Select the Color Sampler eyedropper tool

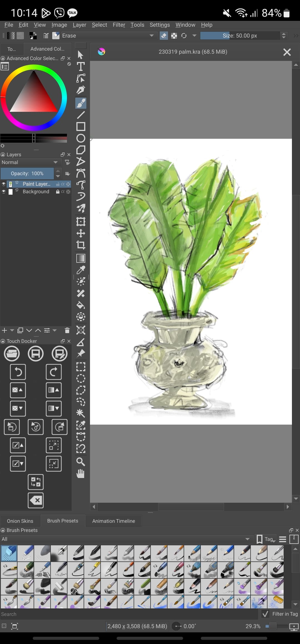[x=81, y=270]
